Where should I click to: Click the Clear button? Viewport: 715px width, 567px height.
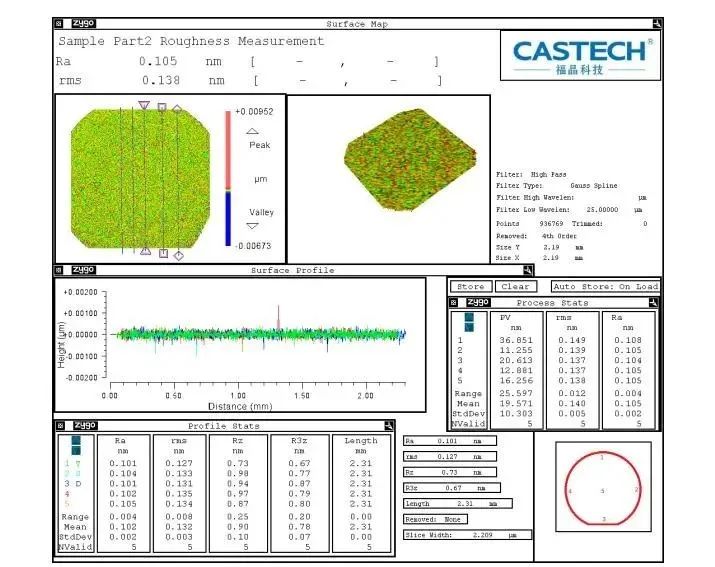[x=515, y=287]
